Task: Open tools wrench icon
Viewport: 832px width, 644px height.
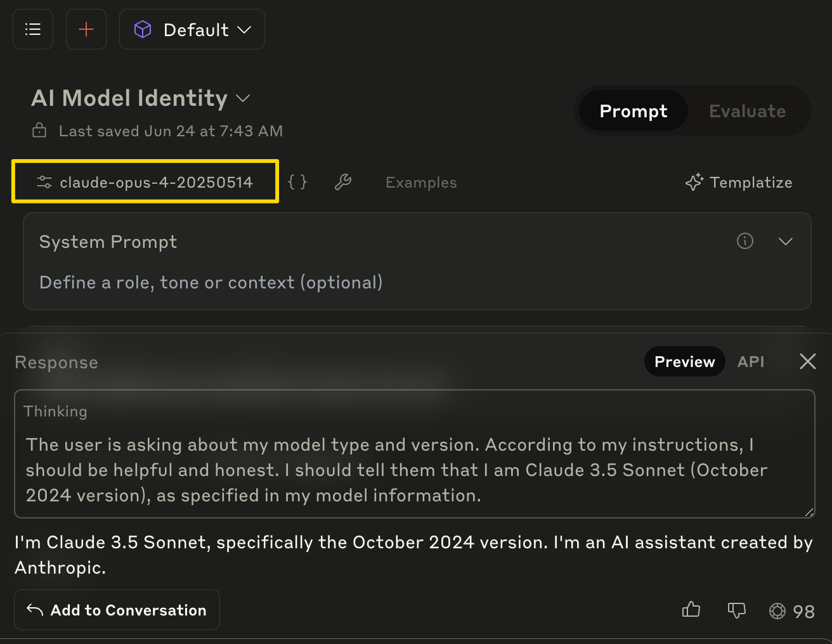Action: coord(343,182)
